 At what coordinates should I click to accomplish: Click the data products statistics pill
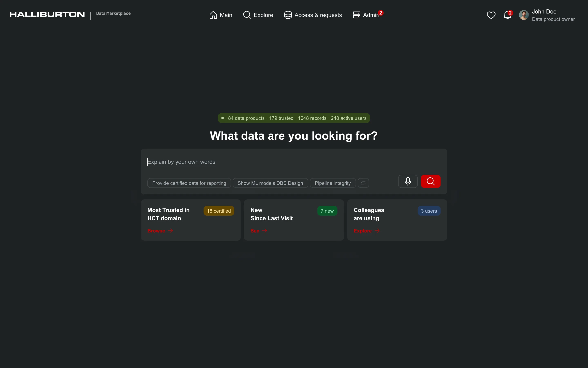tap(294, 118)
